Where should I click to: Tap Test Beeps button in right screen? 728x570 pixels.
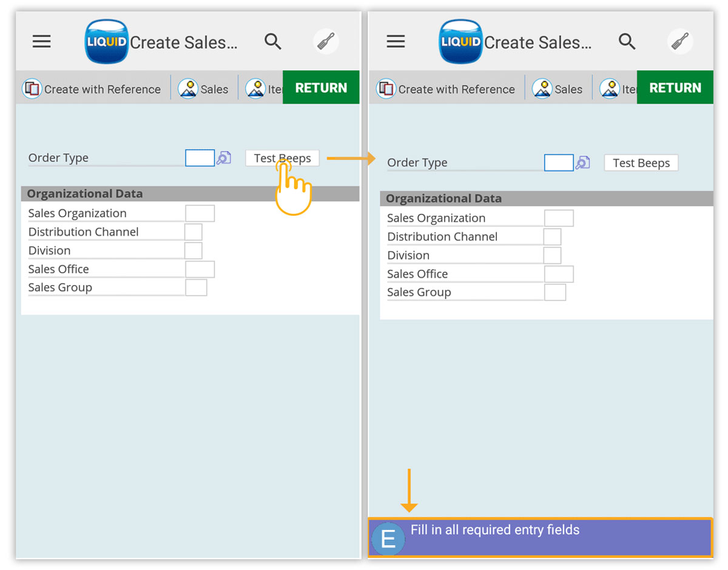tap(641, 163)
